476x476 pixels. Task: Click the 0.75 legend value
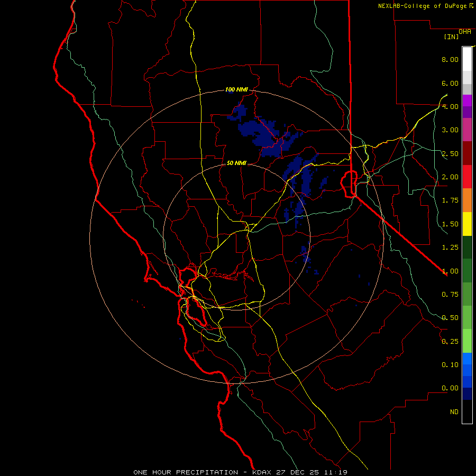tap(450, 295)
